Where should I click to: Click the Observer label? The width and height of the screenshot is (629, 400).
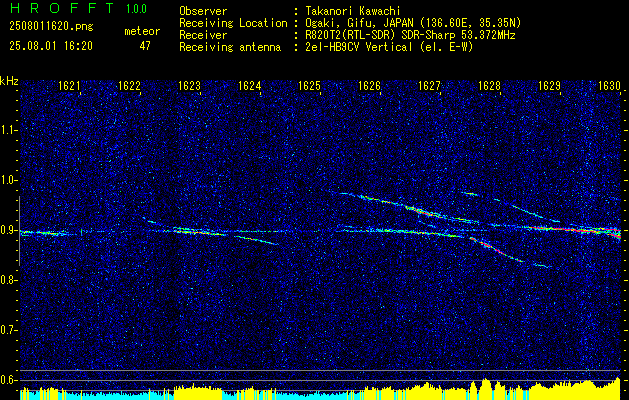click(203, 11)
